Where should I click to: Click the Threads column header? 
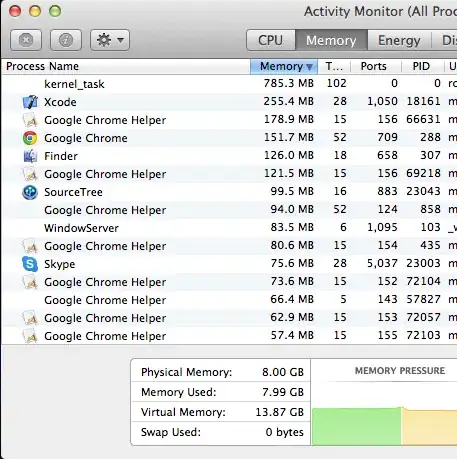point(334,66)
